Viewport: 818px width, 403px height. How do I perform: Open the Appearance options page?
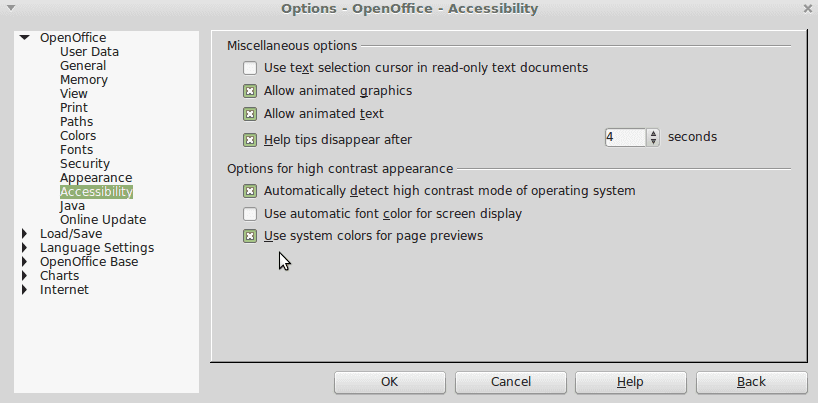click(x=96, y=178)
